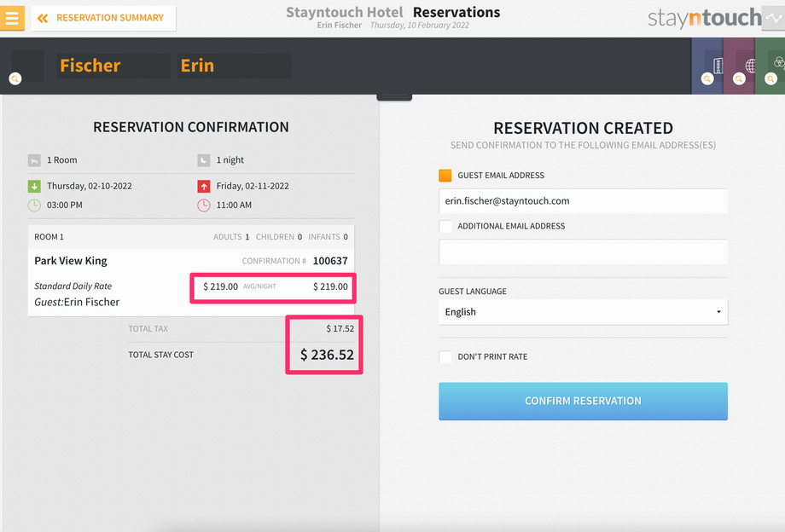785x532 pixels.
Task: Expand the guest card drawer handle
Action: pyautogui.click(x=394, y=97)
